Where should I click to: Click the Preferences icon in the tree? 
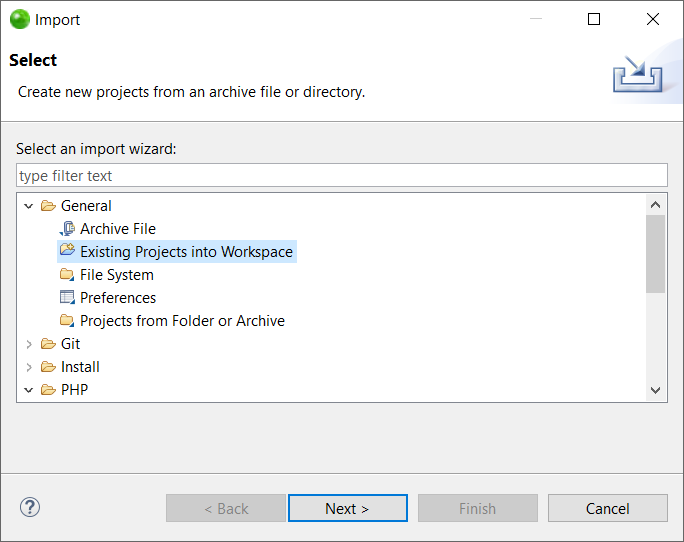[x=67, y=298]
